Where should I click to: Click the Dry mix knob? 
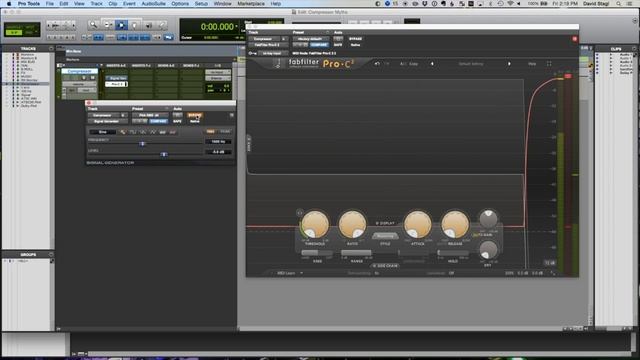[488, 249]
